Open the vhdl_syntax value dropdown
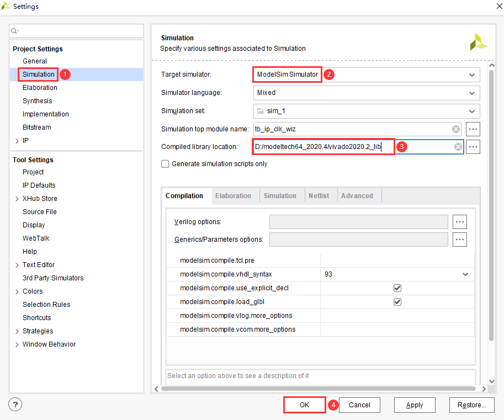Viewport: 504px width, 420px height. point(465,274)
